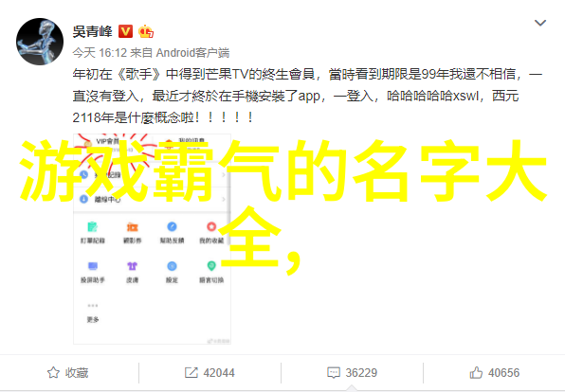Viewport: 565px width, 392px height.
Task: Open the 觀影券 ticket icon
Action: [132, 227]
